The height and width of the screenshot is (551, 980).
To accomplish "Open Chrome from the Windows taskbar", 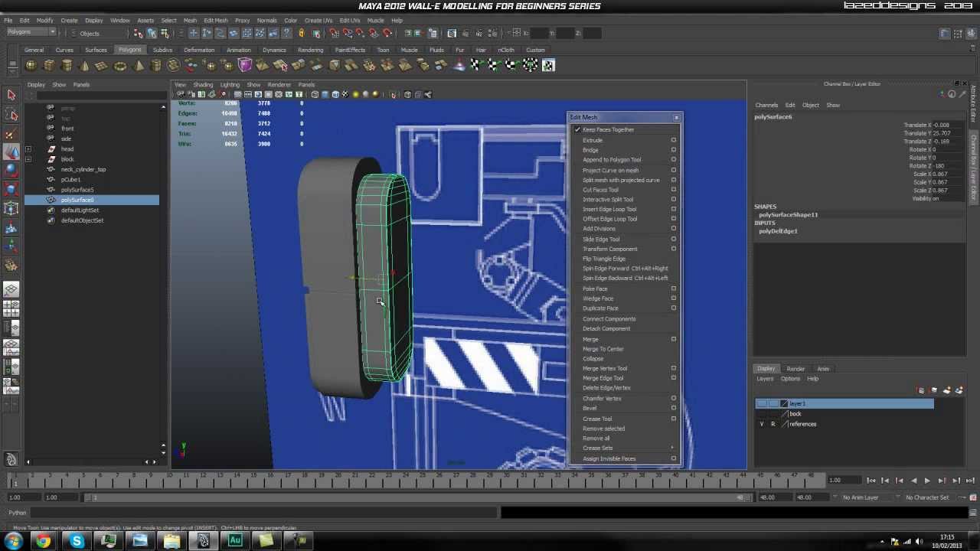I will [44, 541].
